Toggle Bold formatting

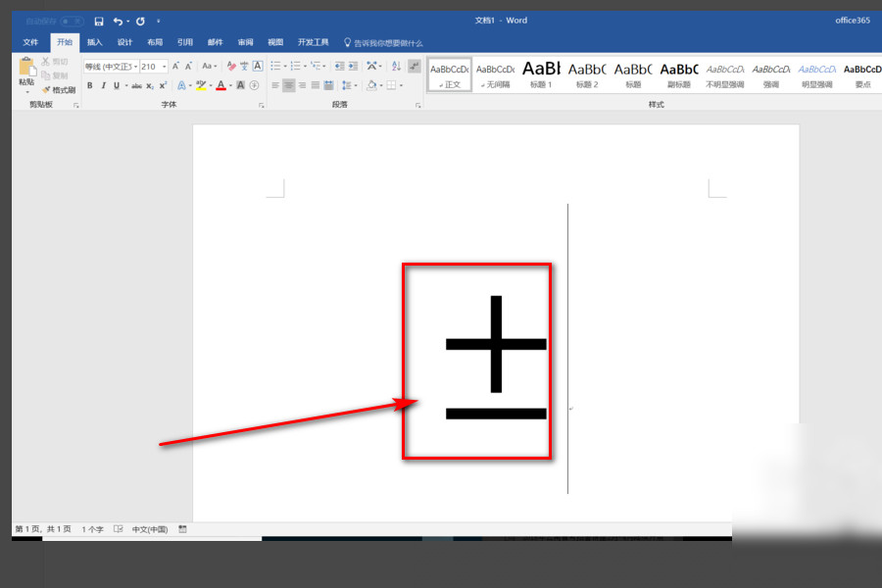[90, 85]
